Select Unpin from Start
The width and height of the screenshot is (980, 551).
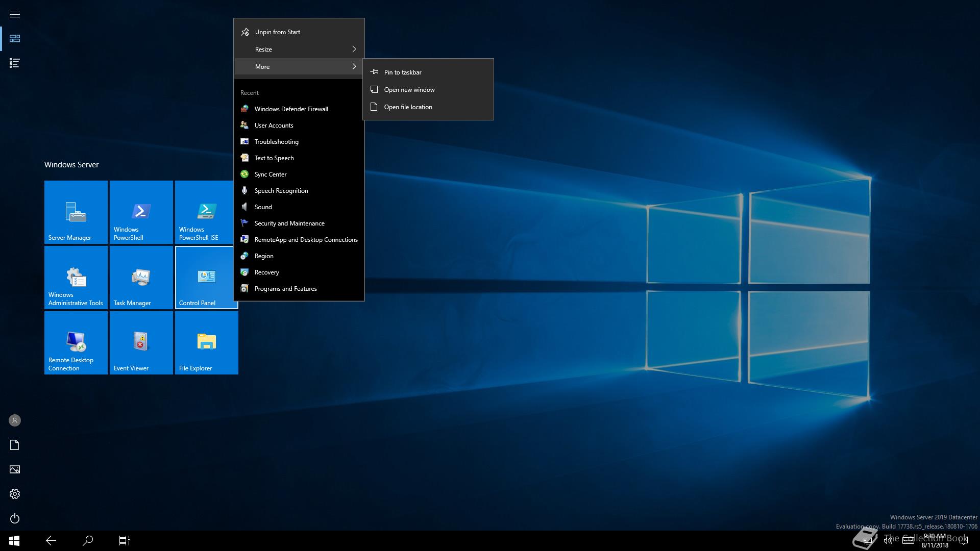pos(299,32)
